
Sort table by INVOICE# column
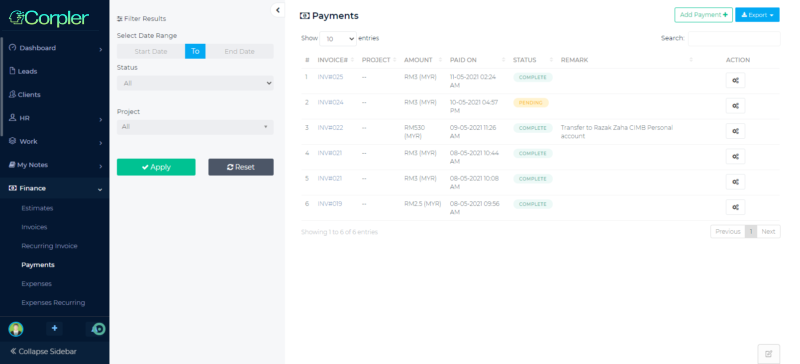pos(335,60)
